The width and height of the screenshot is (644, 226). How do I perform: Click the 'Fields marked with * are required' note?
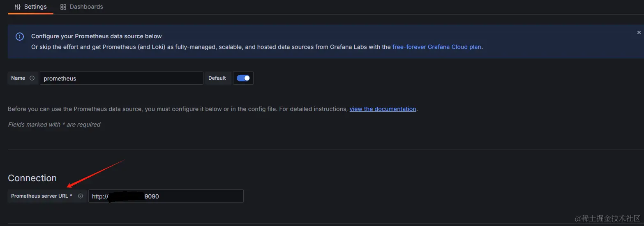(54, 125)
